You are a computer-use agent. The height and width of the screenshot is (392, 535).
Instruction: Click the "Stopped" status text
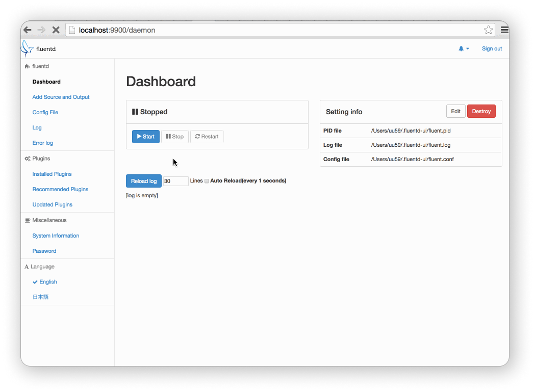coord(154,112)
